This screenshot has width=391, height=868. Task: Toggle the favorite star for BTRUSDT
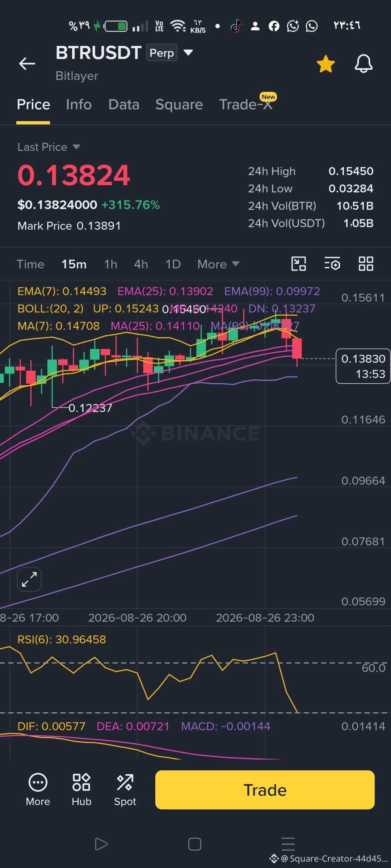click(x=326, y=64)
